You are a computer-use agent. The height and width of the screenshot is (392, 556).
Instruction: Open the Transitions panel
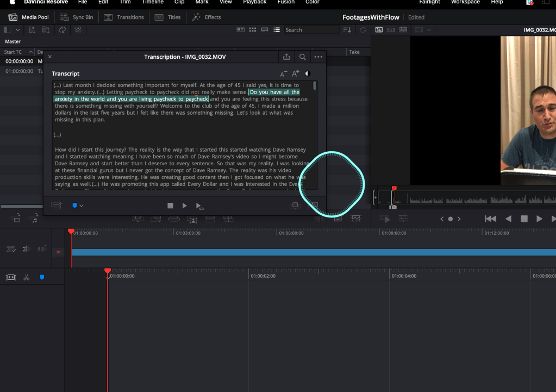pyautogui.click(x=124, y=17)
